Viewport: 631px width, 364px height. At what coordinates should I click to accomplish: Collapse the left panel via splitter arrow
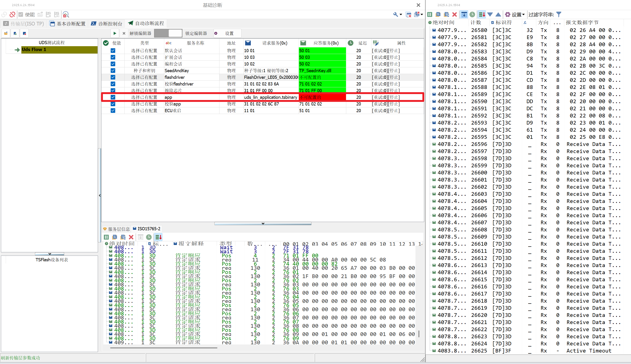pos(100,196)
